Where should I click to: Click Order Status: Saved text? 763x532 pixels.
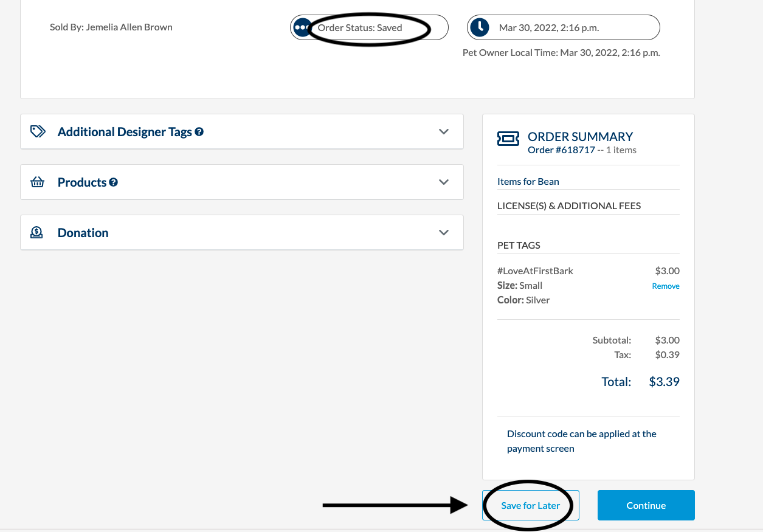[360, 27]
